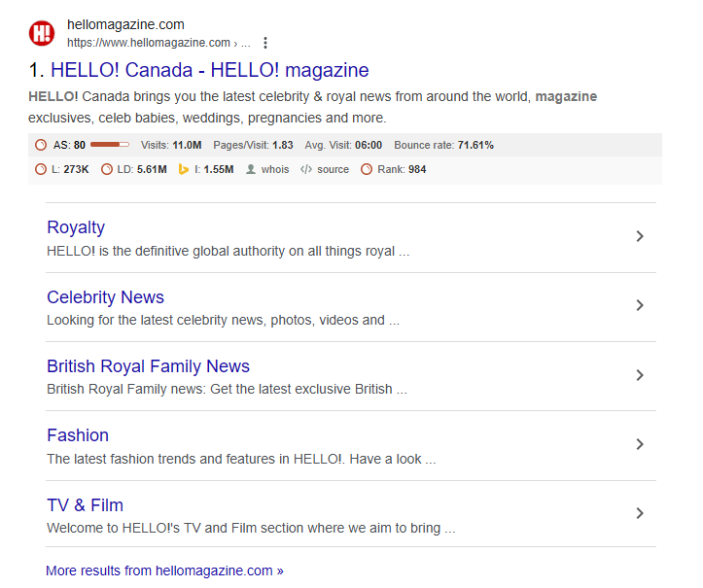The height and width of the screenshot is (588, 703).
Task: Click the hellomagazine.com site name
Action: (x=125, y=24)
